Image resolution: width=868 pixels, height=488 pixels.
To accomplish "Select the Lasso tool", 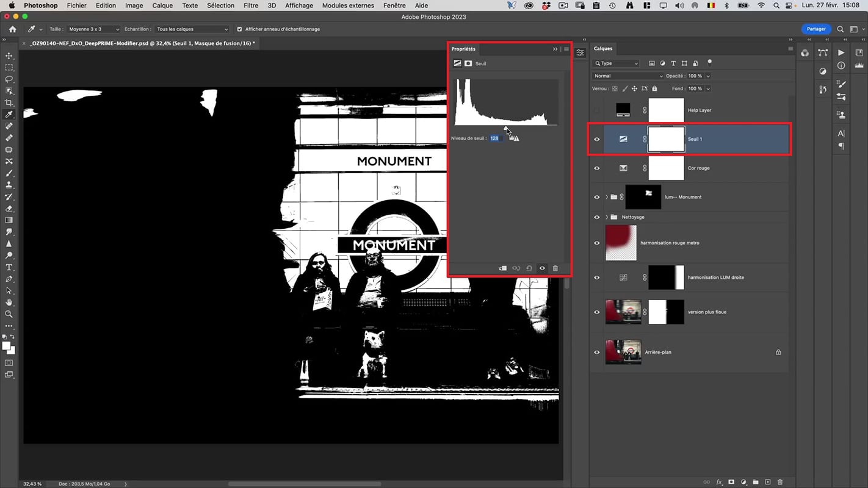I will (x=9, y=79).
